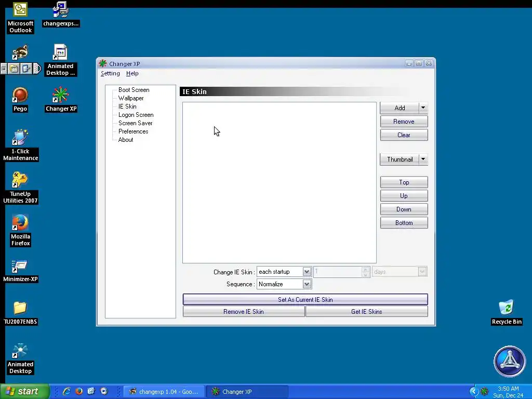
Task: Click the Bottom button
Action: click(404, 223)
